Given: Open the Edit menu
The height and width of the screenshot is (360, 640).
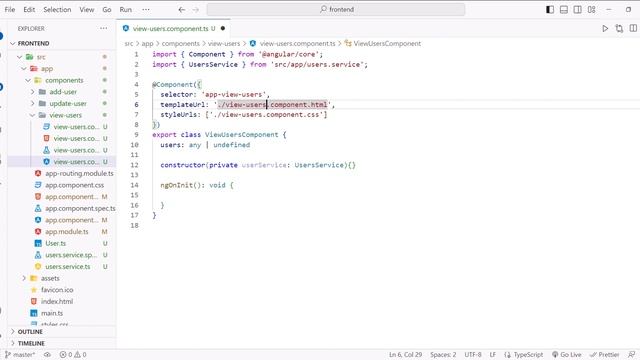Looking at the screenshot, I should tap(29, 9).
